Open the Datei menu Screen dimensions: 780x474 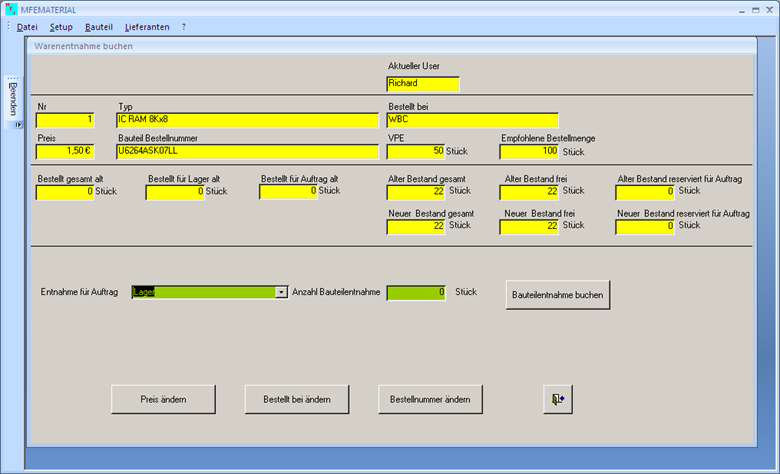point(27,27)
